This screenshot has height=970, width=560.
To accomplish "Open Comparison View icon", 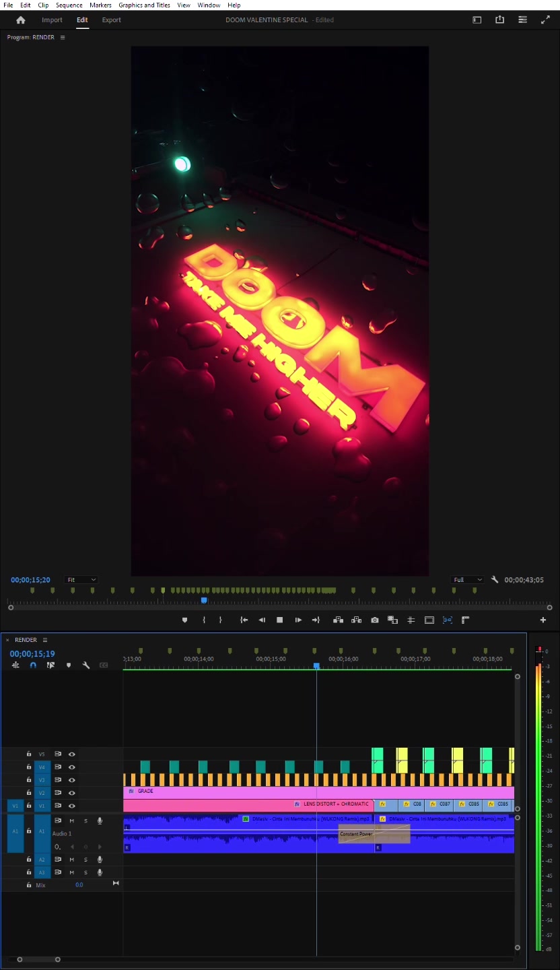I will [x=392, y=620].
